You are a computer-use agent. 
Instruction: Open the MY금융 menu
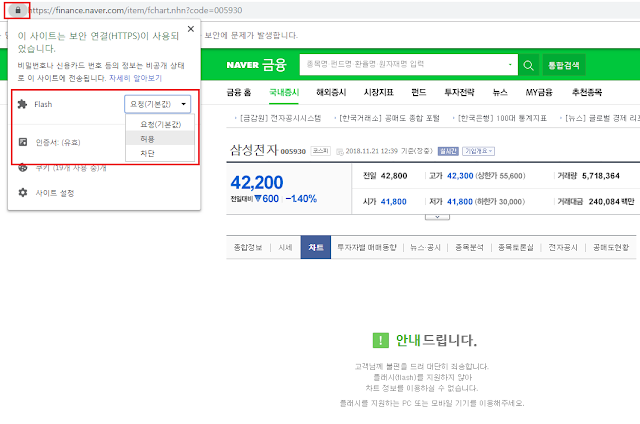pyautogui.click(x=539, y=92)
